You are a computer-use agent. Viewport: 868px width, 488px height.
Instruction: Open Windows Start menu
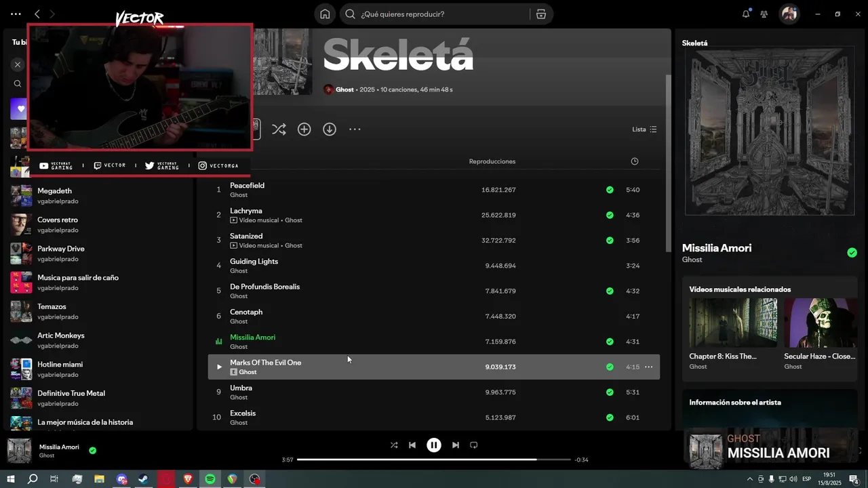click(11, 479)
